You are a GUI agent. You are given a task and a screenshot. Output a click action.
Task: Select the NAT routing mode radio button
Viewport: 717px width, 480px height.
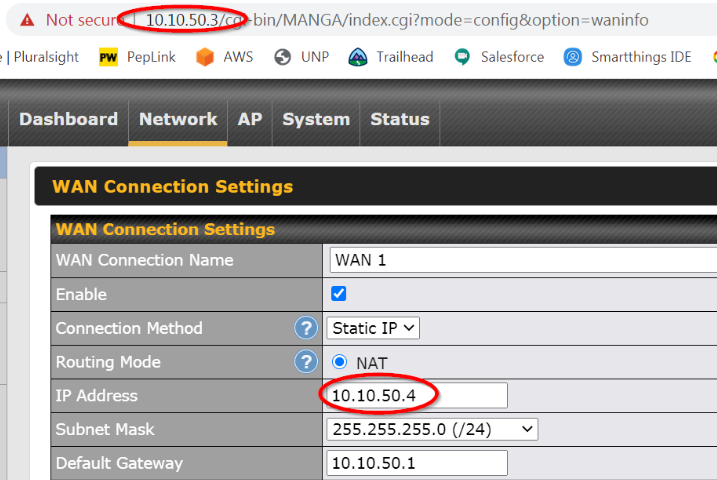(339, 362)
